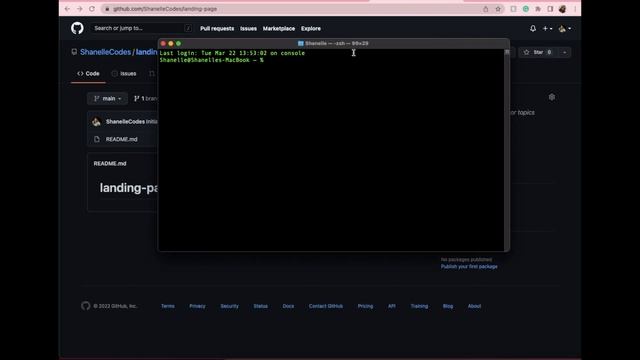Open the About footer link
The width and height of the screenshot is (640, 360).
coord(474,306)
